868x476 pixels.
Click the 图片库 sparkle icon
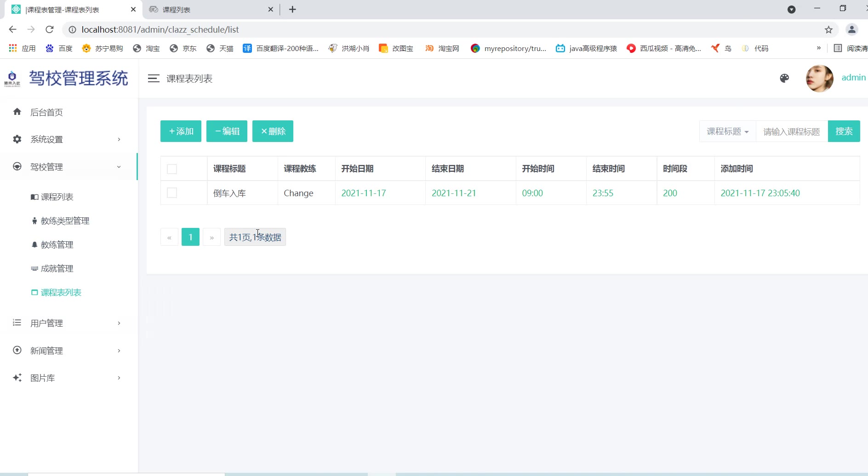coord(17,378)
